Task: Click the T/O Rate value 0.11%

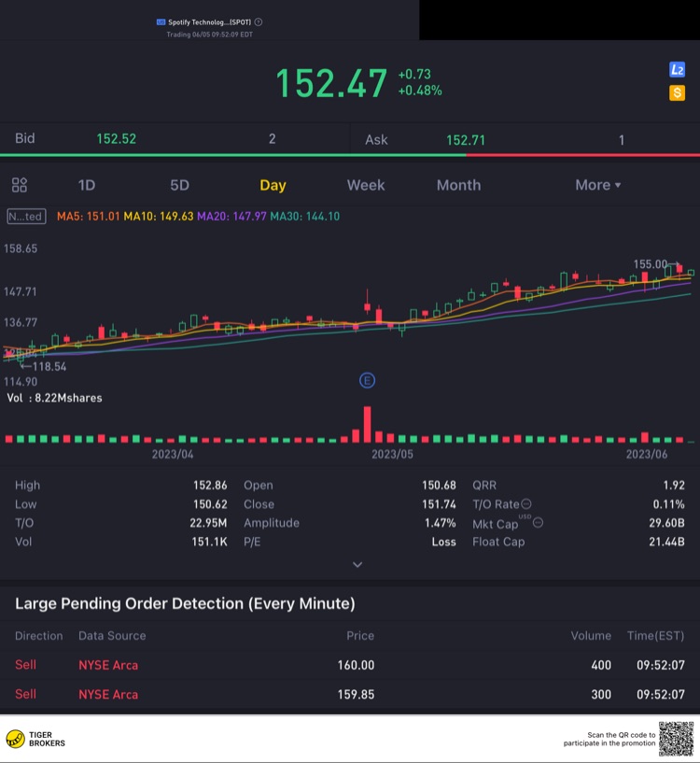Action: click(669, 504)
